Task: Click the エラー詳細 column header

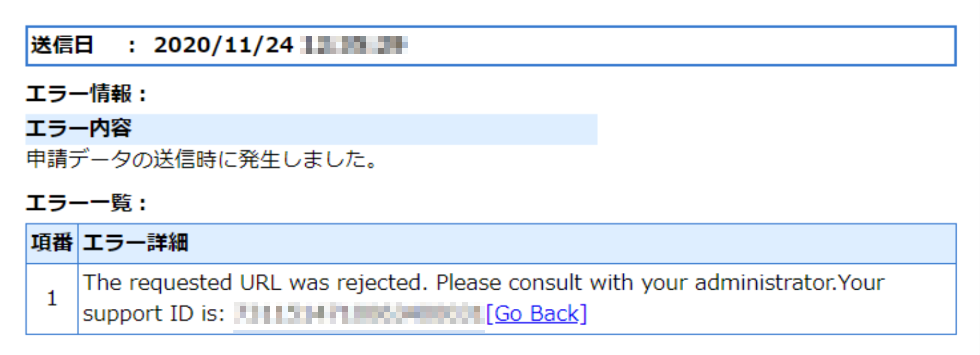Action: tap(136, 243)
